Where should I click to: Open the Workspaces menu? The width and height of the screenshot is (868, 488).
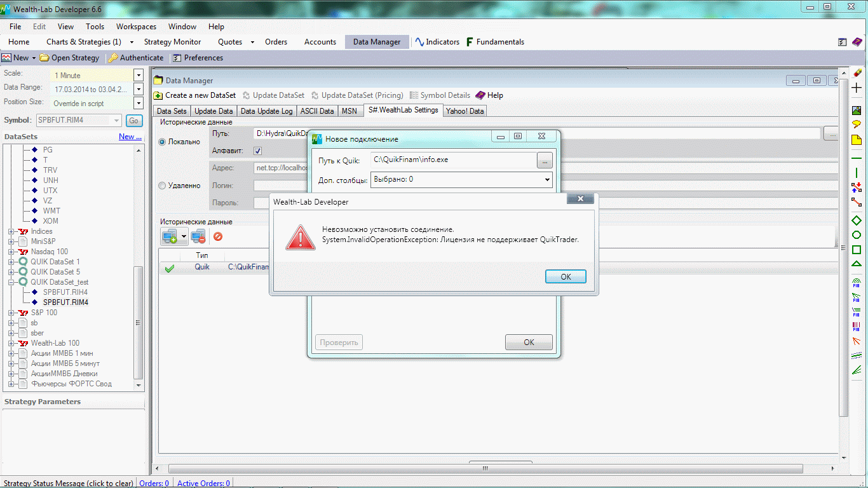(136, 27)
